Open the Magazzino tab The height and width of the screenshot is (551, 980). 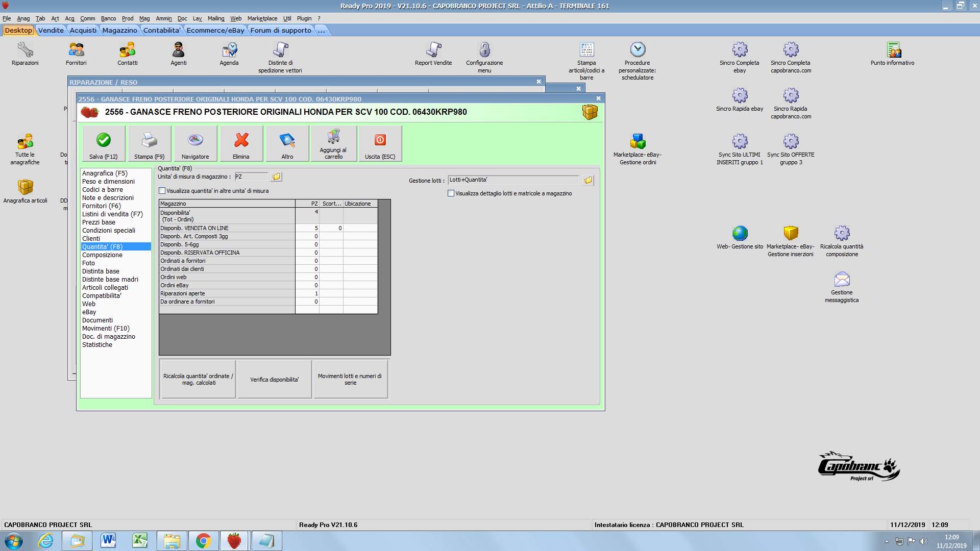tap(120, 30)
